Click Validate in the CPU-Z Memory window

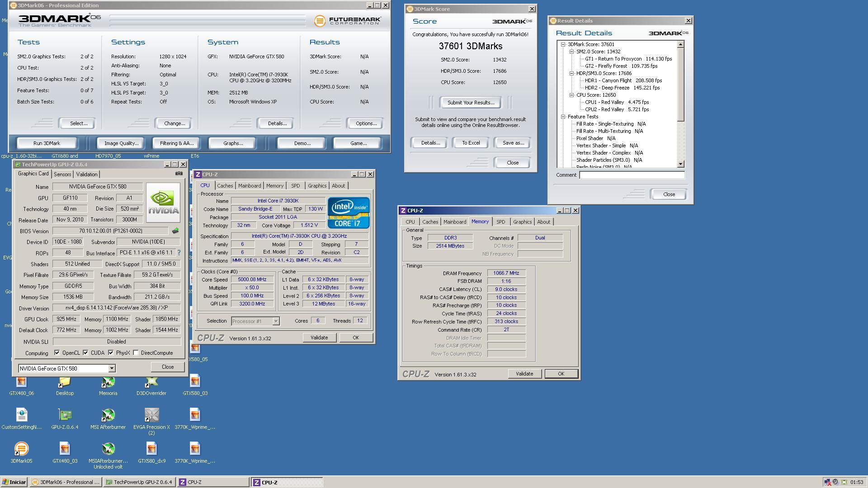pos(524,374)
